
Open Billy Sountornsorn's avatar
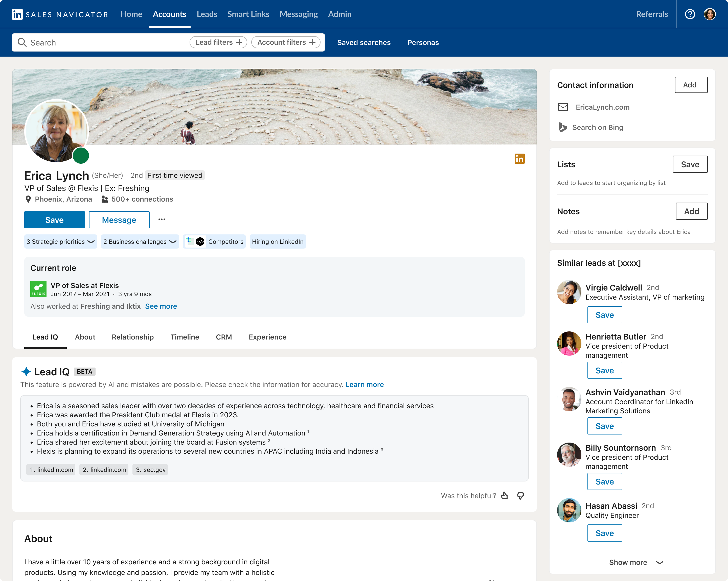point(569,455)
